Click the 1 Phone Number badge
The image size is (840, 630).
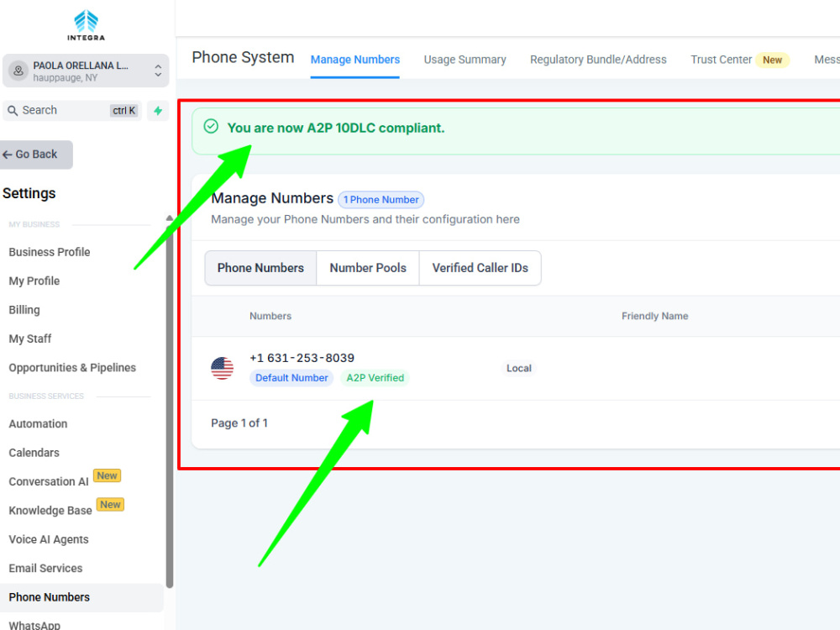point(381,200)
